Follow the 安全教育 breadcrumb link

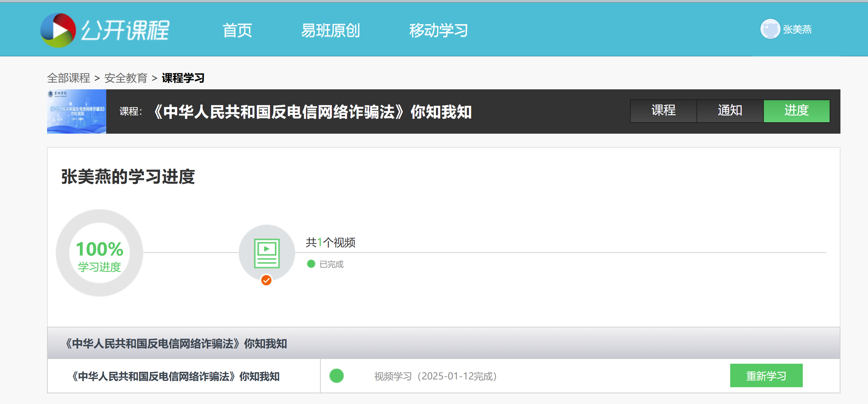pos(126,78)
